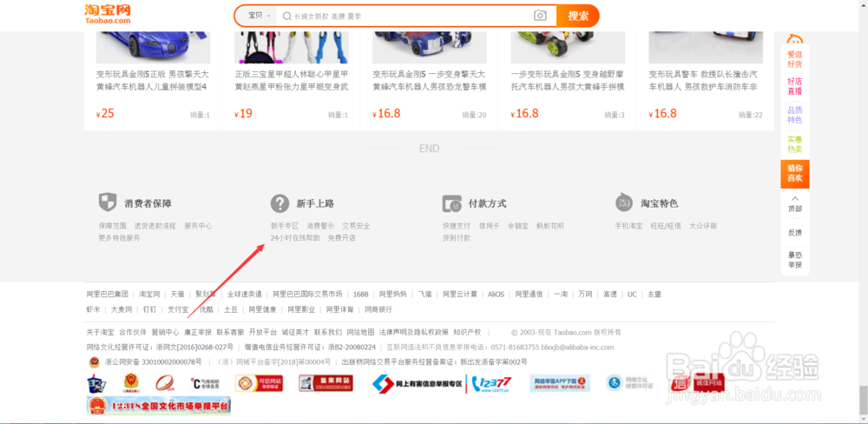Click the 12318全国文化市场举报平台 banner
The image size is (868, 424).
159,406
